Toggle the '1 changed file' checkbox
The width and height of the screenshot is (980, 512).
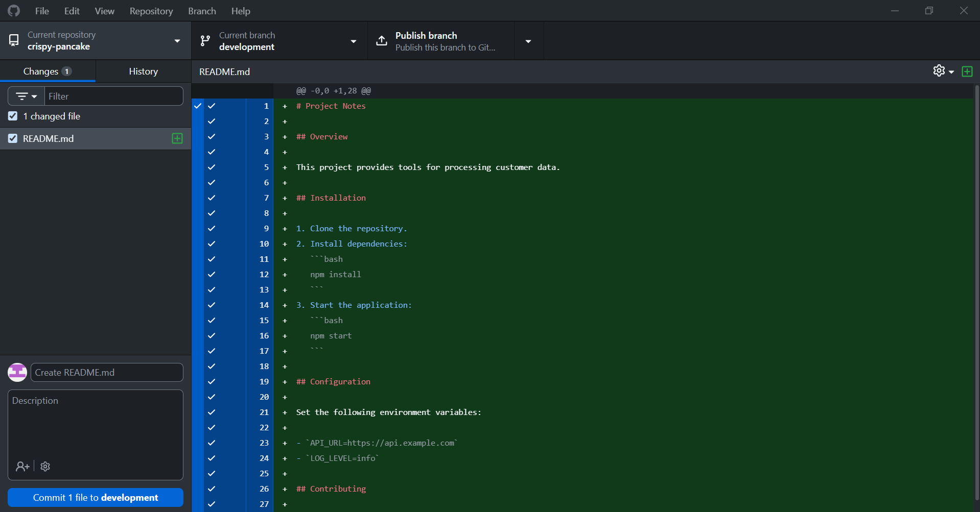pos(13,116)
